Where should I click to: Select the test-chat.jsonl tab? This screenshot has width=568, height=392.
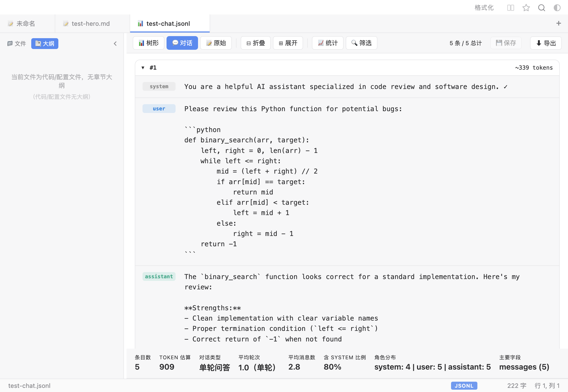point(170,23)
